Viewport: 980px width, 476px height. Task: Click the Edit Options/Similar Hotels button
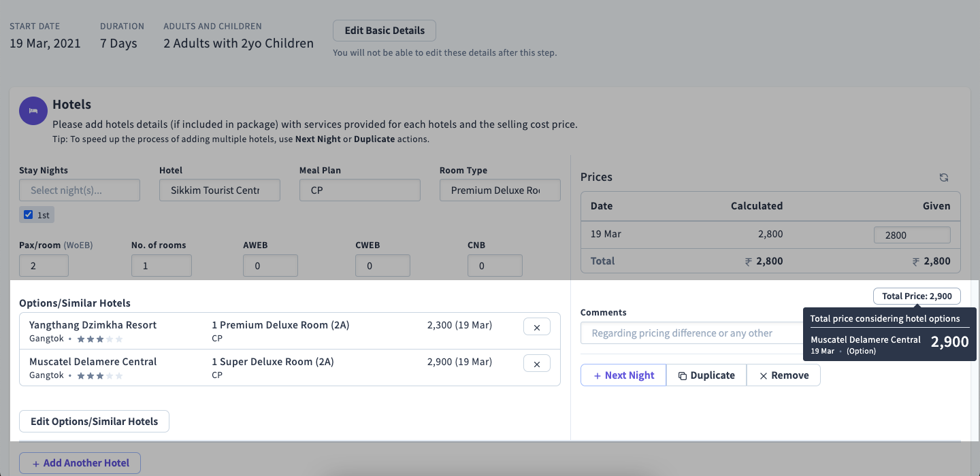pos(94,421)
